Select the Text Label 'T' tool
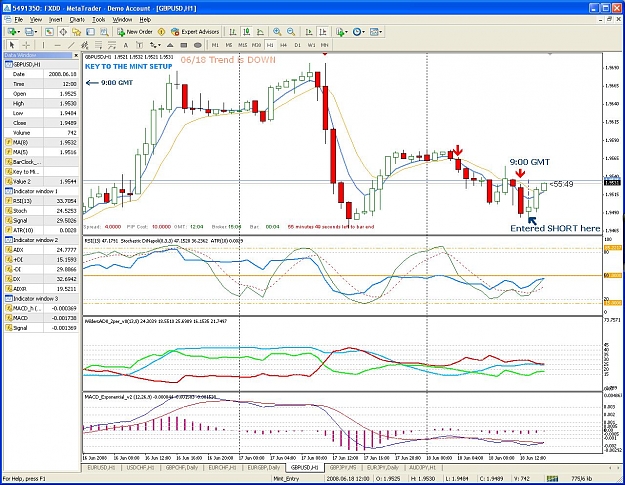This screenshot has width=625, height=485. pyautogui.click(x=139, y=45)
